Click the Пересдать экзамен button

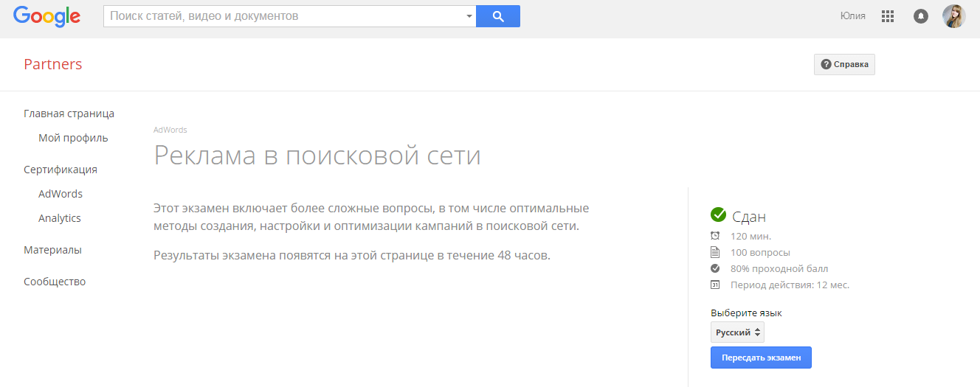pos(761,358)
